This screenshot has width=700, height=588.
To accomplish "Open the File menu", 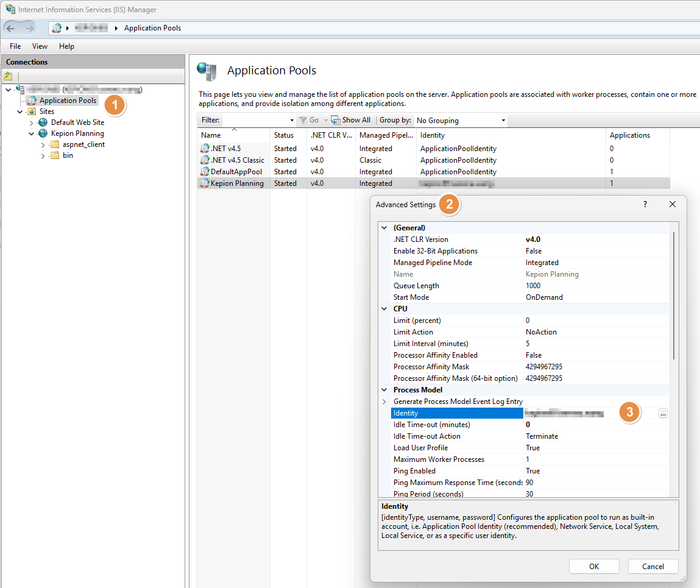I will [15, 46].
